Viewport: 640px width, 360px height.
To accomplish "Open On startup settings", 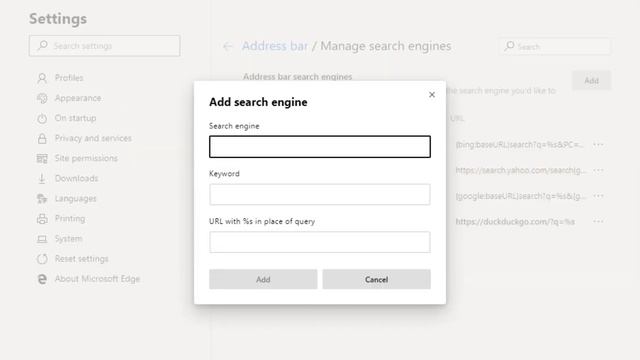I will [76, 118].
